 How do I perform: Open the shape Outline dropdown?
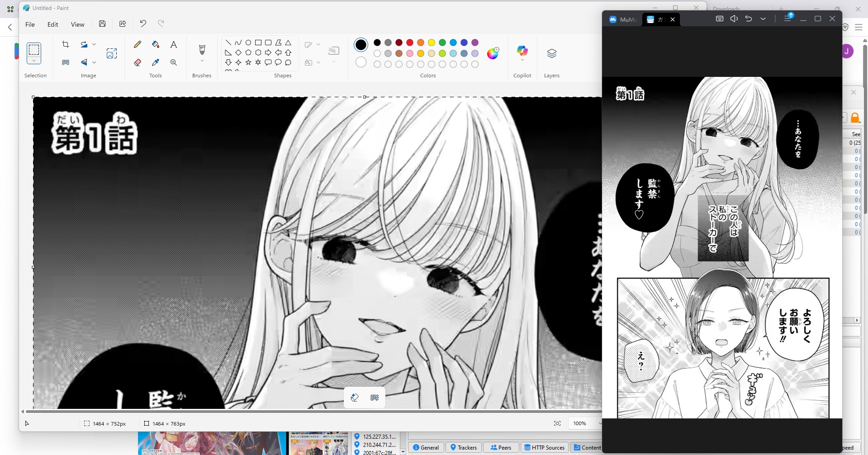312,44
